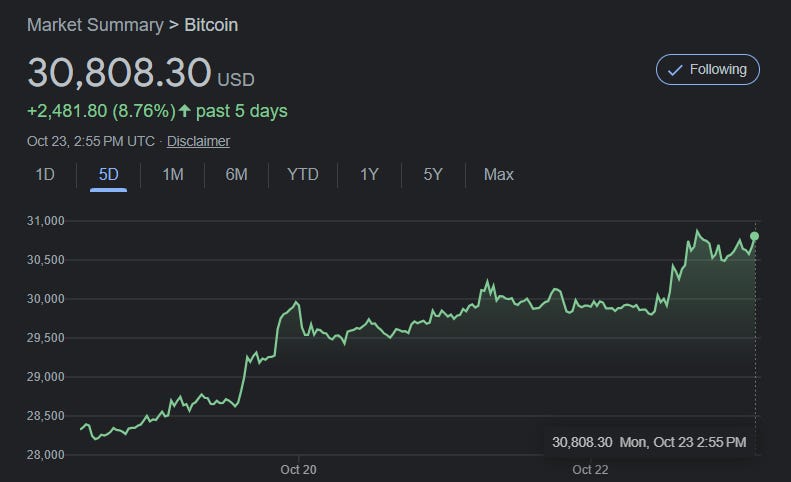Image resolution: width=791 pixels, height=482 pixels.
Task: Click the green end-point dot on the chart
Action: pos(754,236)
